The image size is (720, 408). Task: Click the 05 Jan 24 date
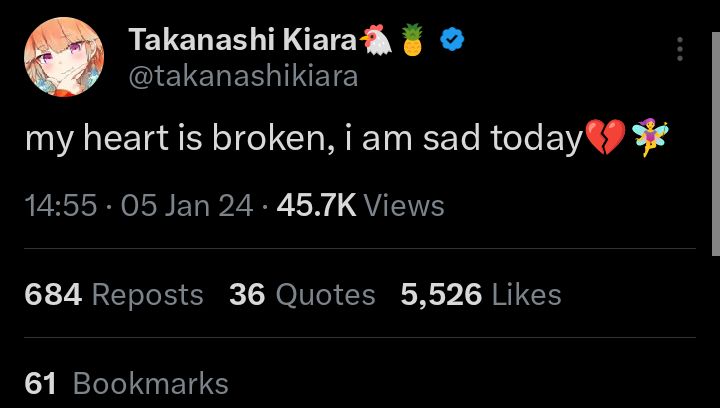pyautogui.click(x=187, y=205)
